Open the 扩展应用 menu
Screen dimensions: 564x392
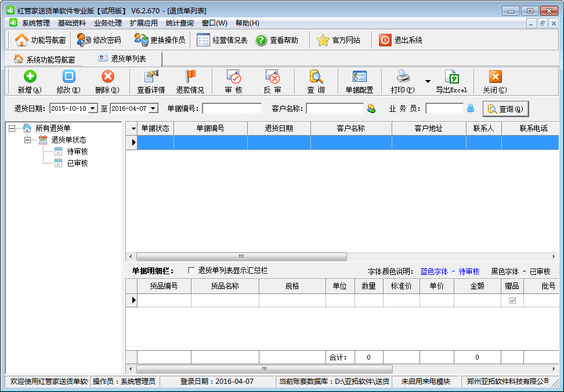144,23
